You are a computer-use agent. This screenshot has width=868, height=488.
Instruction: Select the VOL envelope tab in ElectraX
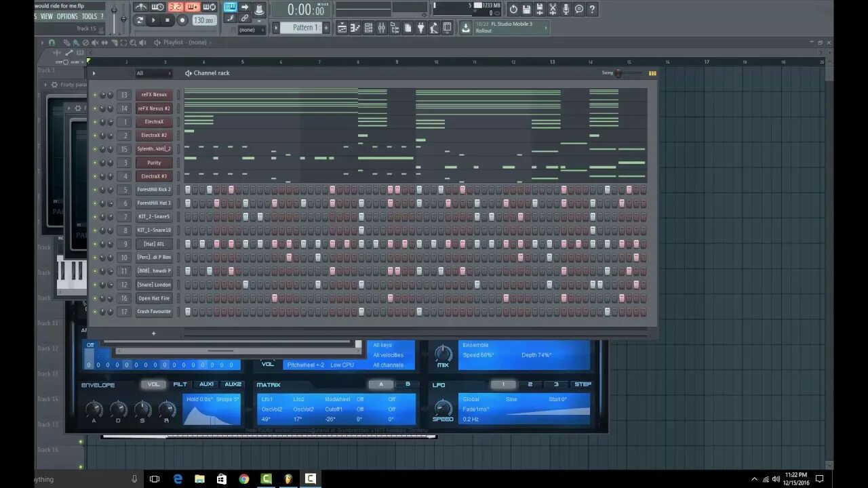click(x=154, y=384)
